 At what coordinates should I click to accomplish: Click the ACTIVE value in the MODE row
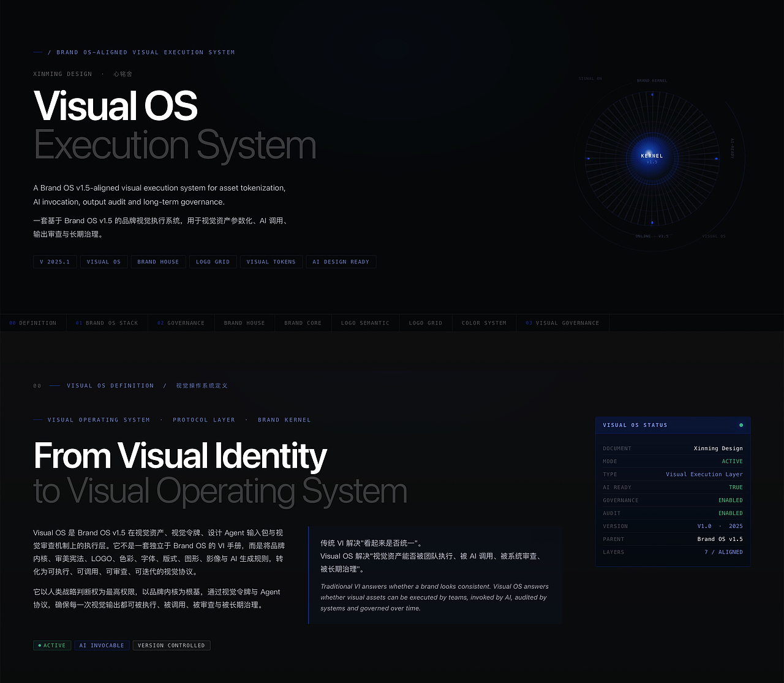tap(732, 461)
